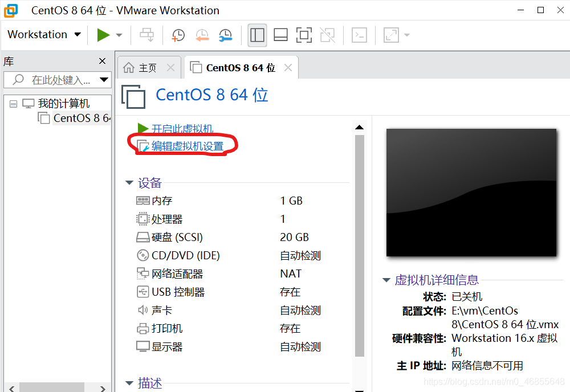Viewport: 570px width, 392px height.
Task: Take a snapshot of this virtual machine
Action: (178, 35)
